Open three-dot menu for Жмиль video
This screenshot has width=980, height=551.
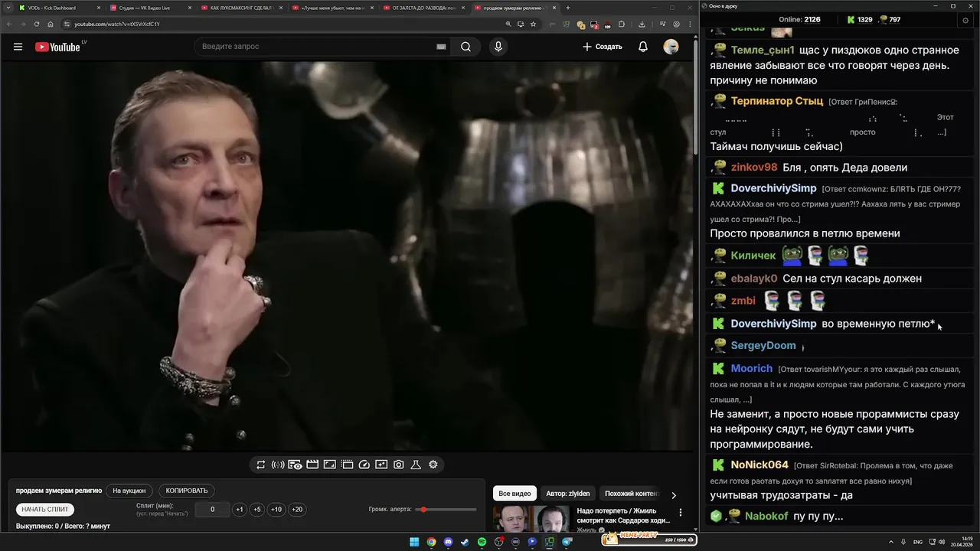[x=680, y=512]
